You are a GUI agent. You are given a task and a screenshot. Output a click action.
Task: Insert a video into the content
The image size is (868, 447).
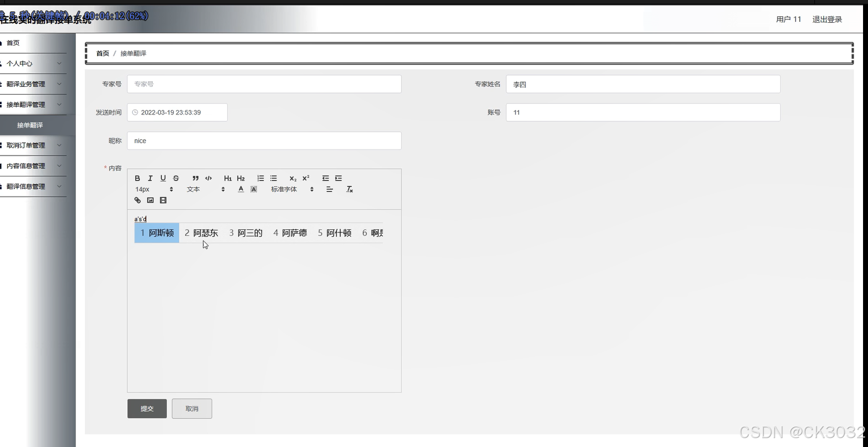point(163,200)
